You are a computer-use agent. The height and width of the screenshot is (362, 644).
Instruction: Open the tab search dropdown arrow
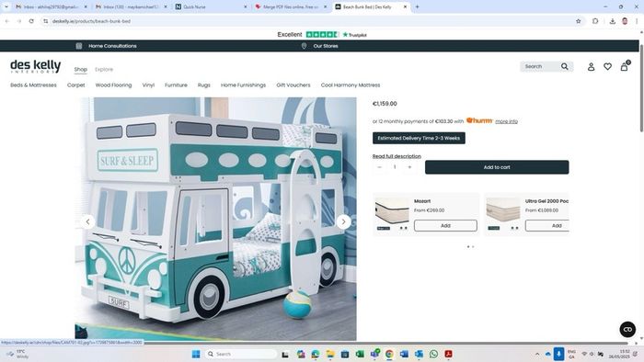[x=6, y=6]
